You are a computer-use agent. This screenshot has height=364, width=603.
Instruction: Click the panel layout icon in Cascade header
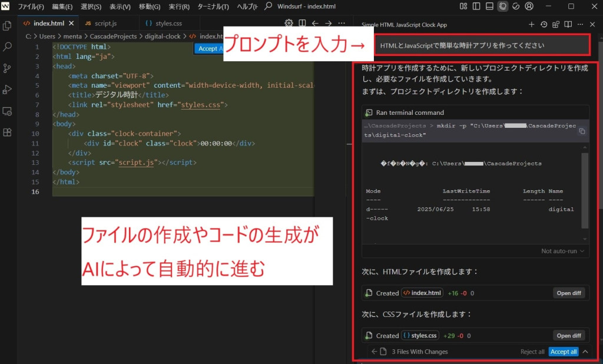556,24
